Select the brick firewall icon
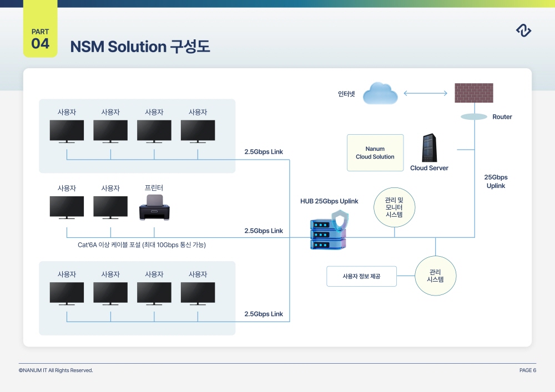This screenshot has height=392, width=555. [x=473, y=93]
